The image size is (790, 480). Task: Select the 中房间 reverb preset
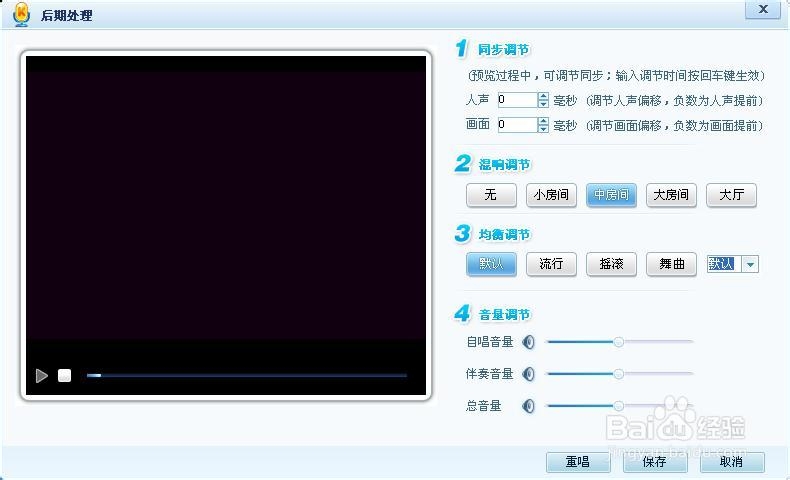tap(611, 195)
